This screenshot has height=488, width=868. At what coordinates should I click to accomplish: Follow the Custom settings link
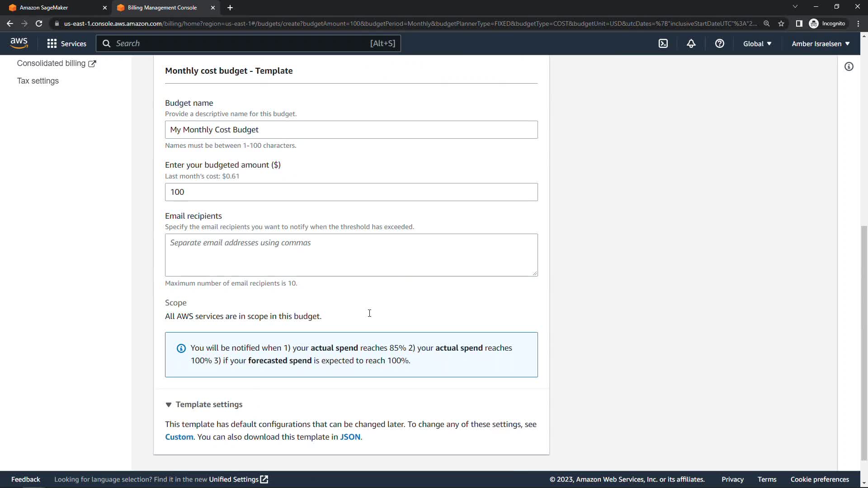(x=179, y=437)
